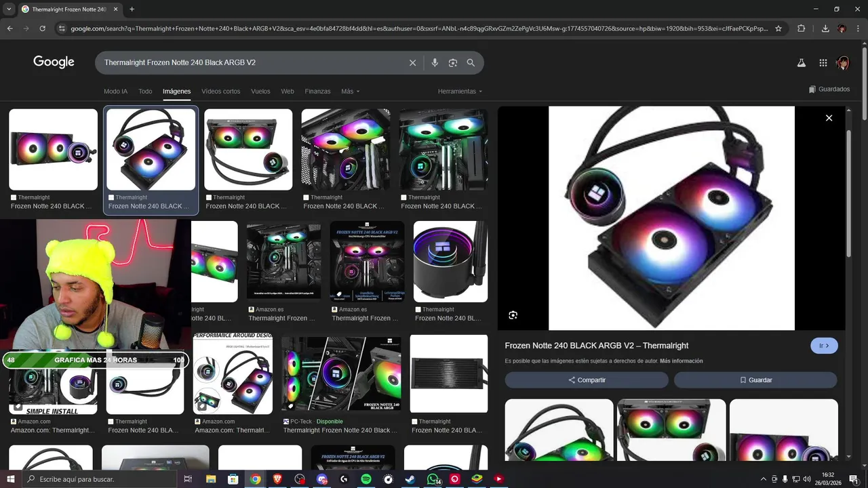
Task: Close the Thermalright Frozen Notte tab
Action: point(115,9)
